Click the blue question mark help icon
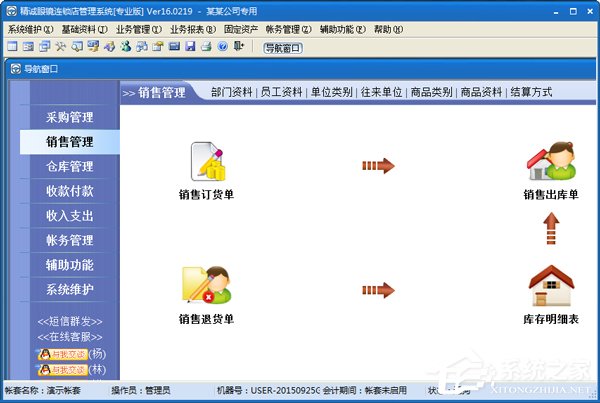The width and height of the screenshot is (600, 403). (x=223, y=47)
